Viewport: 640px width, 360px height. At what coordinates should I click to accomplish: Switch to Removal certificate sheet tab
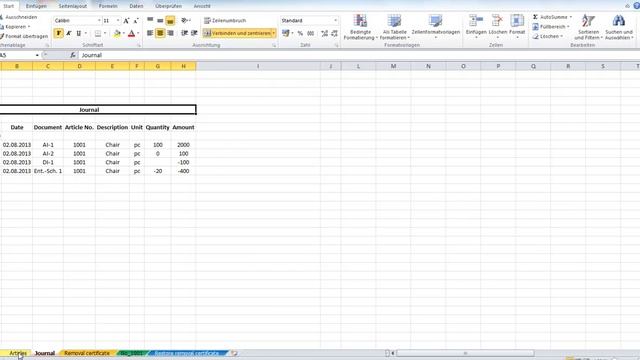(x=87, y=353)
